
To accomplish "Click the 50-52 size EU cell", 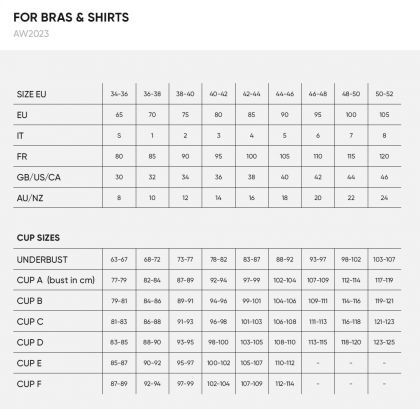I will pos(384,94).
